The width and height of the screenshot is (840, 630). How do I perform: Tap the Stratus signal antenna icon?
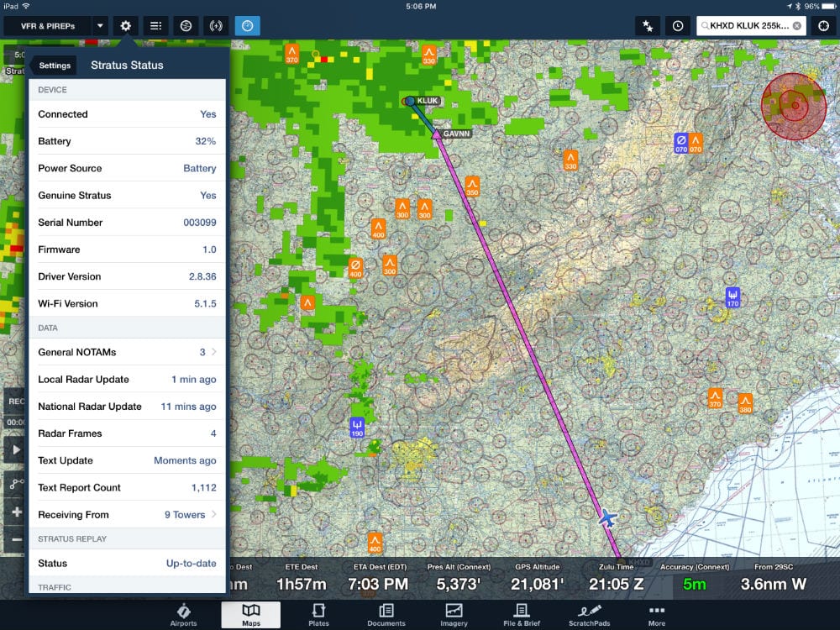[x=216, y=26]
